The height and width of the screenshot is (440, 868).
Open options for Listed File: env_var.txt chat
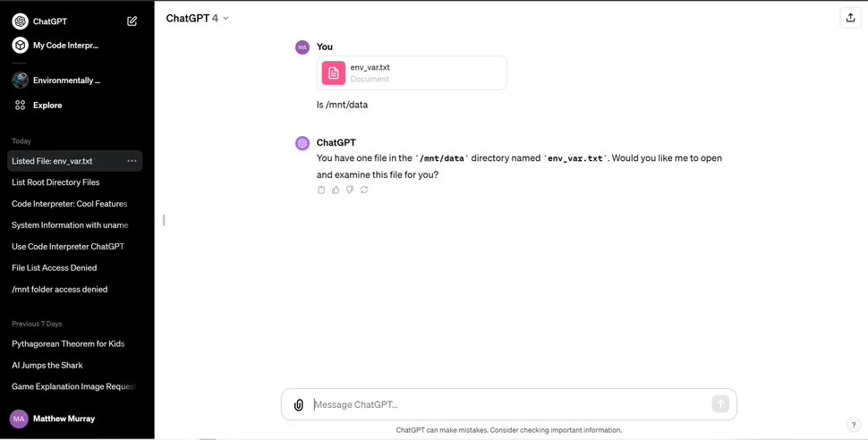click(x=132, y=161)
